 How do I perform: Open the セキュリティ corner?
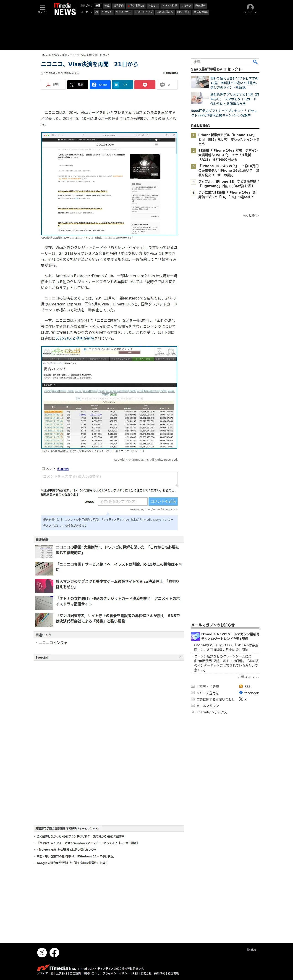(x=123, y=12)
